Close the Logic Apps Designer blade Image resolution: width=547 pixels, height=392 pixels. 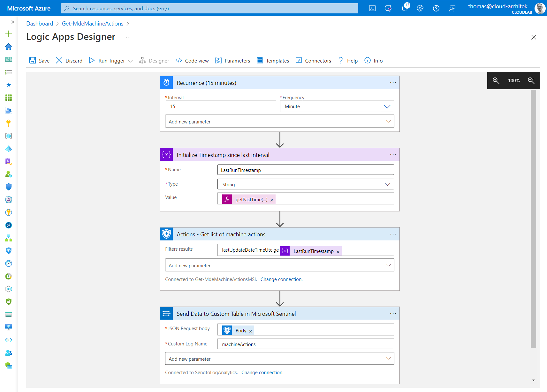point(534,37)
